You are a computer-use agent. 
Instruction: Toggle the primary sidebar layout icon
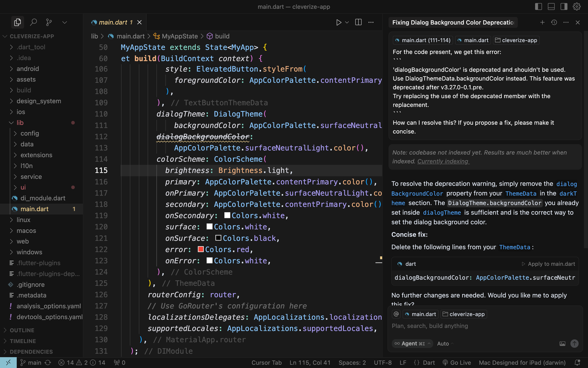(x=538, y=6)
